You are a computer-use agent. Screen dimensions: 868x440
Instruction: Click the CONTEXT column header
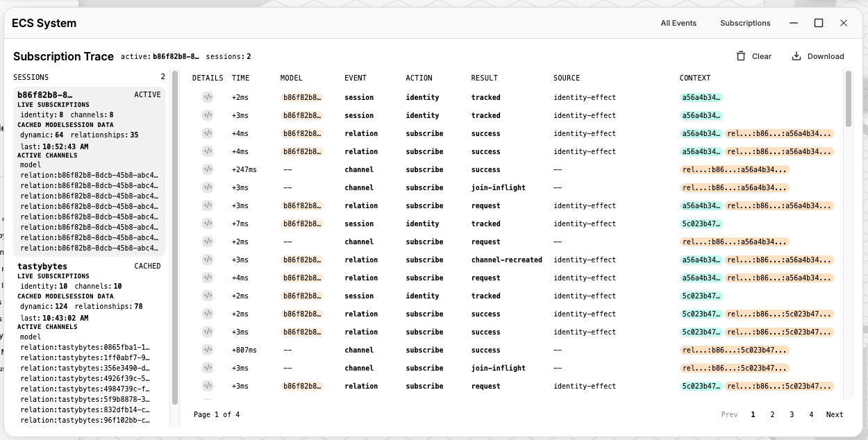point(695,78)
